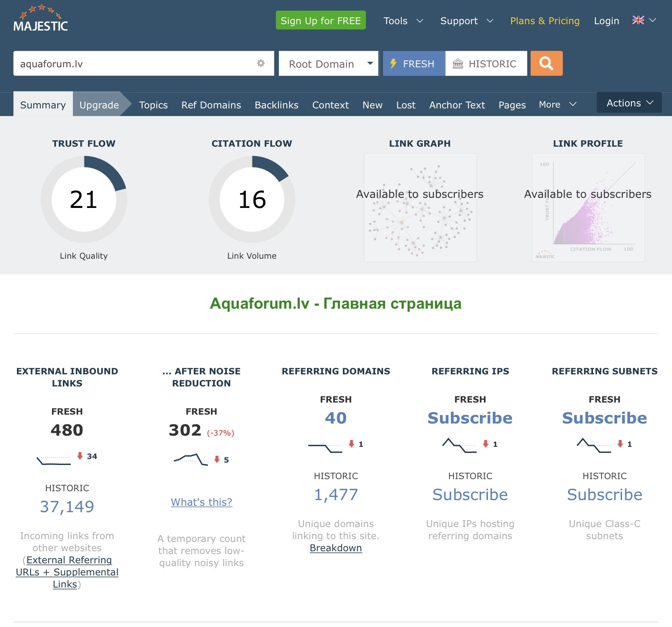Viewport: 672px width, 627px height.
Task: Go to the Anchor Text tab
Action: (x=457, y=105)
